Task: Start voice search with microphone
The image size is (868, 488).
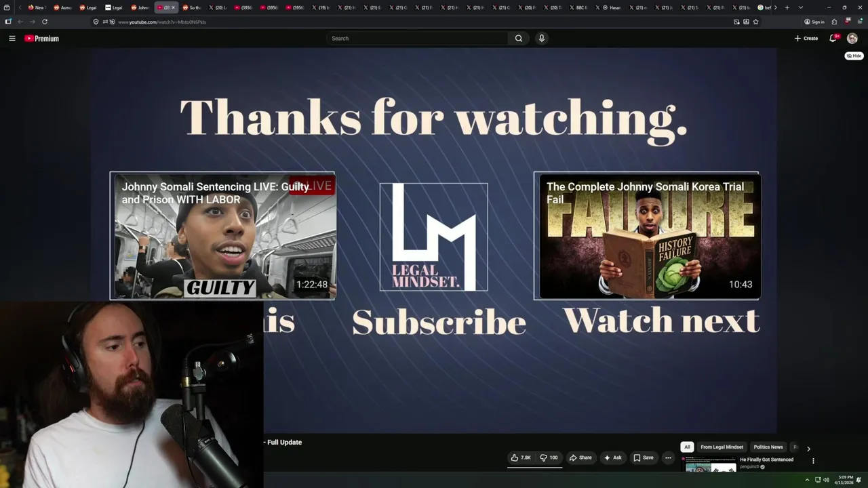Action: [541, 39]
